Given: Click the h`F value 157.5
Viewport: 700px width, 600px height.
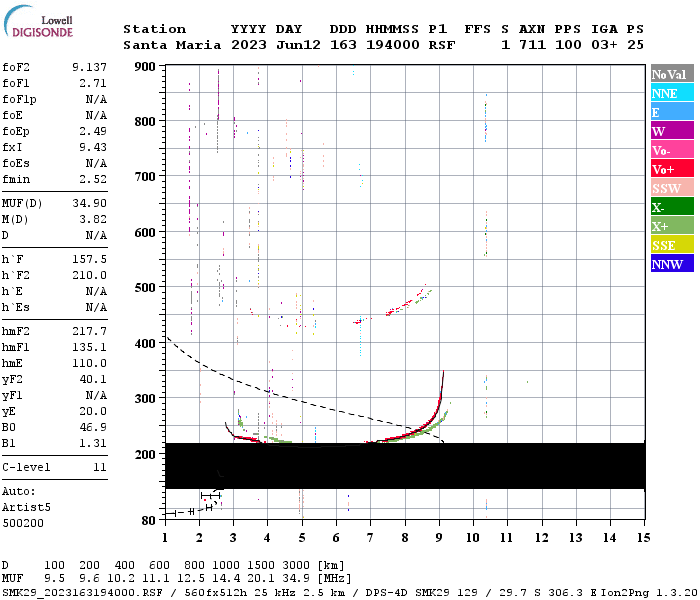Looking at the screenshot, I should tap(89, 259).
